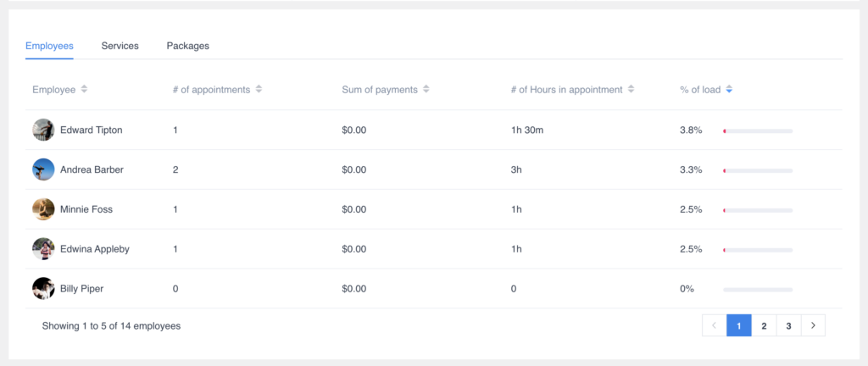Sort by number of appointments icon
868x366 pixels.
[x=259, y=89]
